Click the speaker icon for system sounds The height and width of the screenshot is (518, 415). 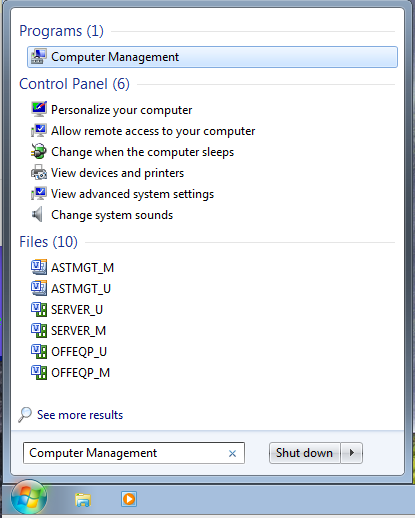37,214
